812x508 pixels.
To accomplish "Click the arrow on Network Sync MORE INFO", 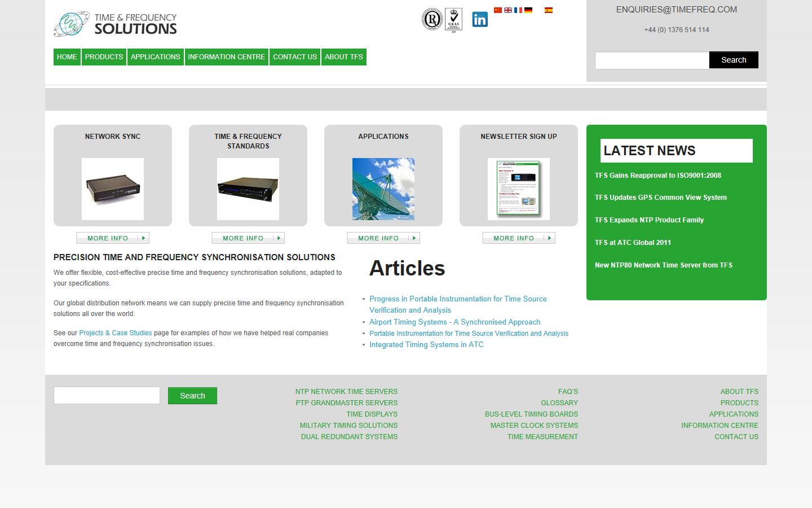I will pos(143,238).
